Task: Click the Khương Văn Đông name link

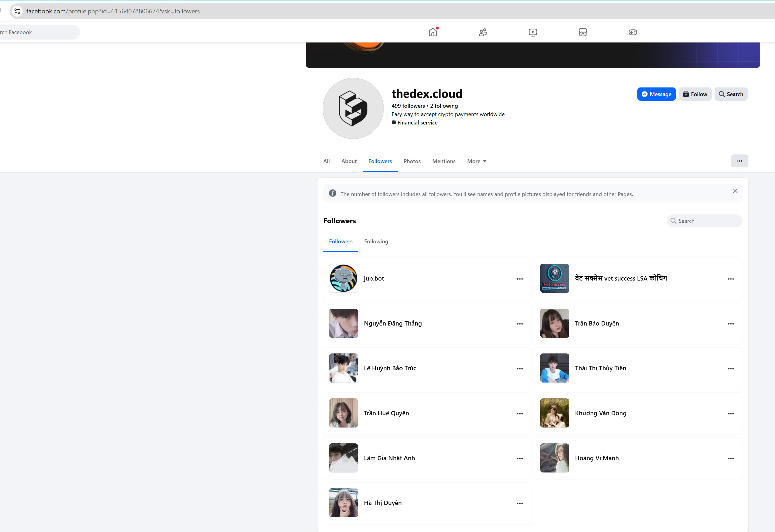Action: pos(600,413)
